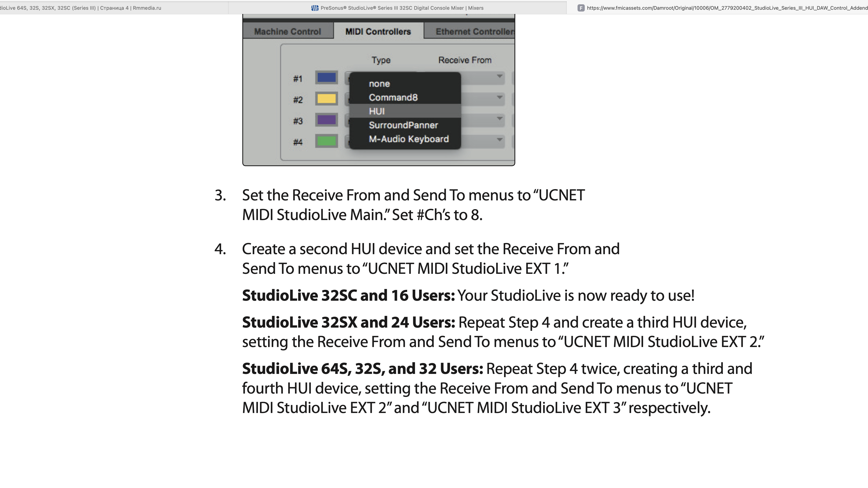Click the purple color swatch for #3
Screen dimensions: 868x488
tap(326, 120)
